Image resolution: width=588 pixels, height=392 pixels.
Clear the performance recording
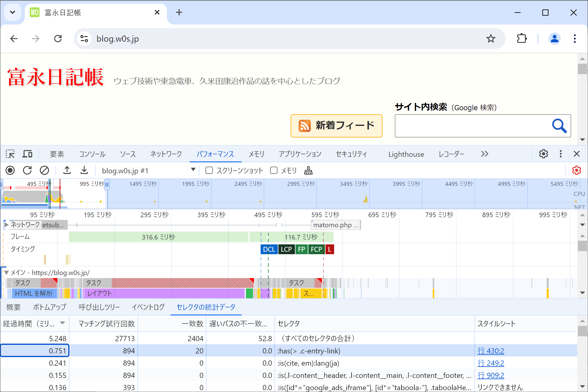[44, 170]
